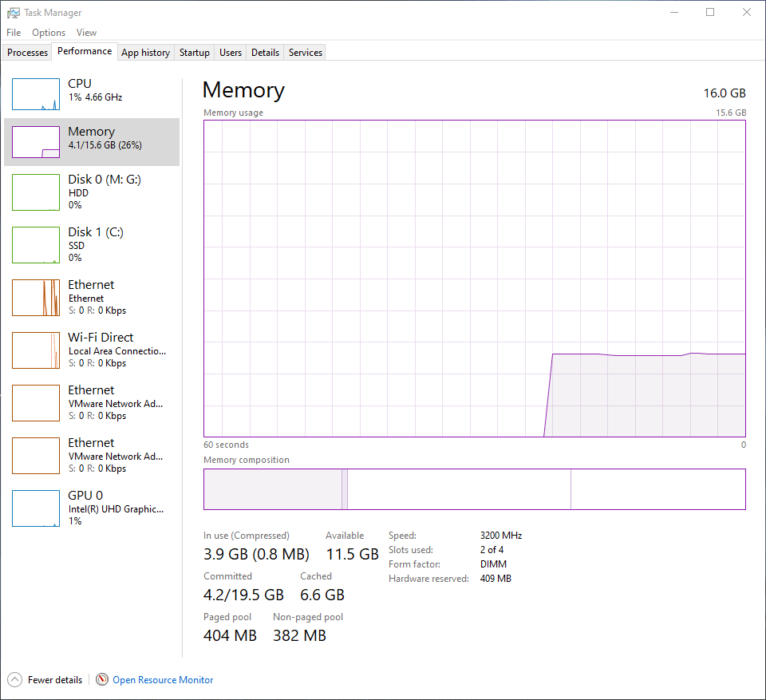Click the 6.6 GB Cached value
This screenshot has width=766, height=700.
tap(322, 595)
